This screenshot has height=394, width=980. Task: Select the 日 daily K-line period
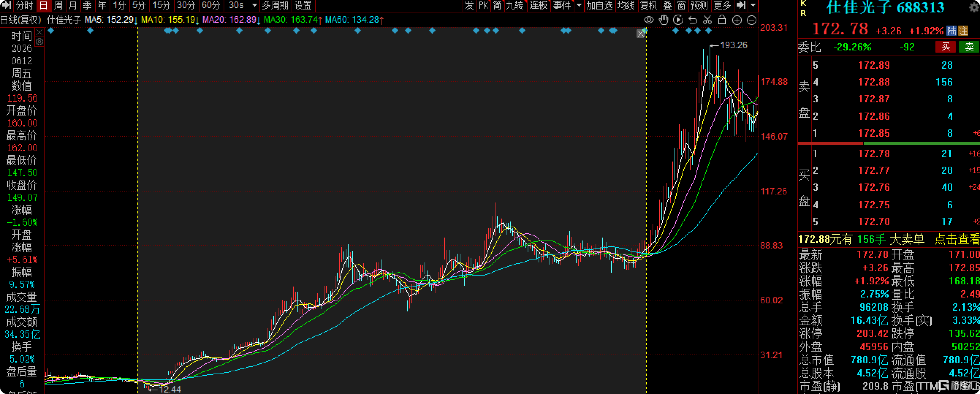pos(43,5)
